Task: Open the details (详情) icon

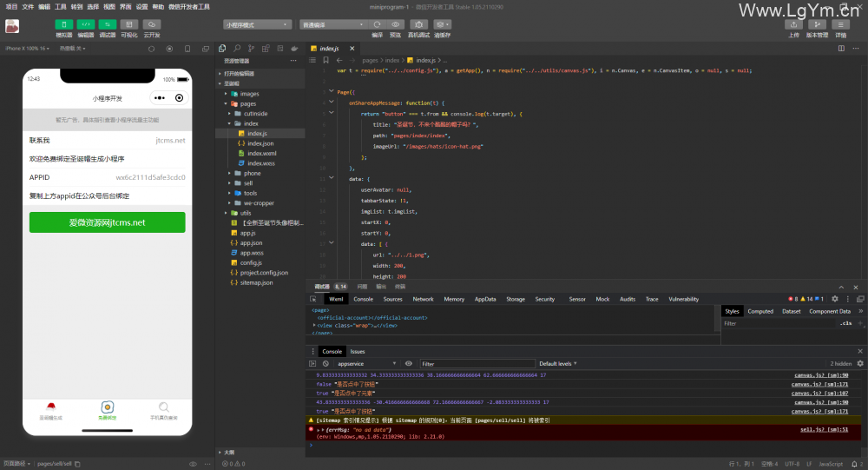Action: tap(840, 24)
